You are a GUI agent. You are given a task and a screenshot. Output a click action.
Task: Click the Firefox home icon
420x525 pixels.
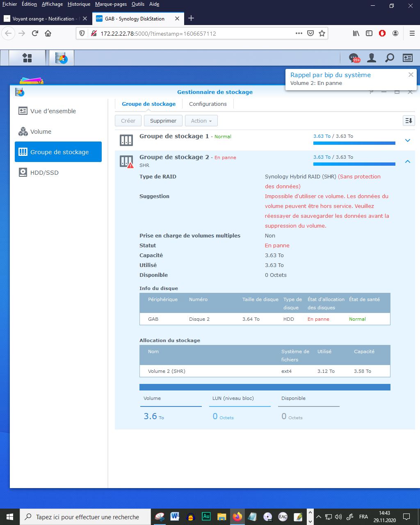click(48, 33)
